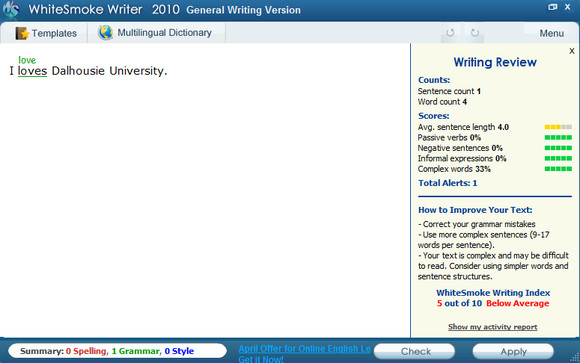Click the Check button
Screen dimensions: 580x363
click(414, 351)
